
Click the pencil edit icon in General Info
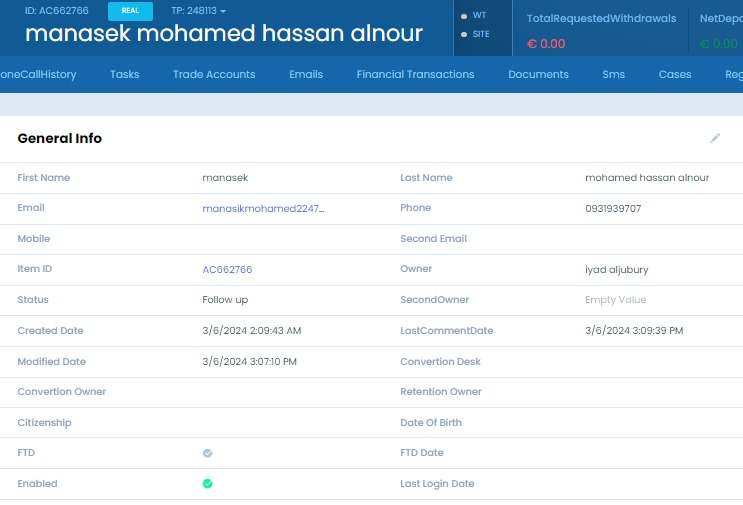click(x=715, y=138)
